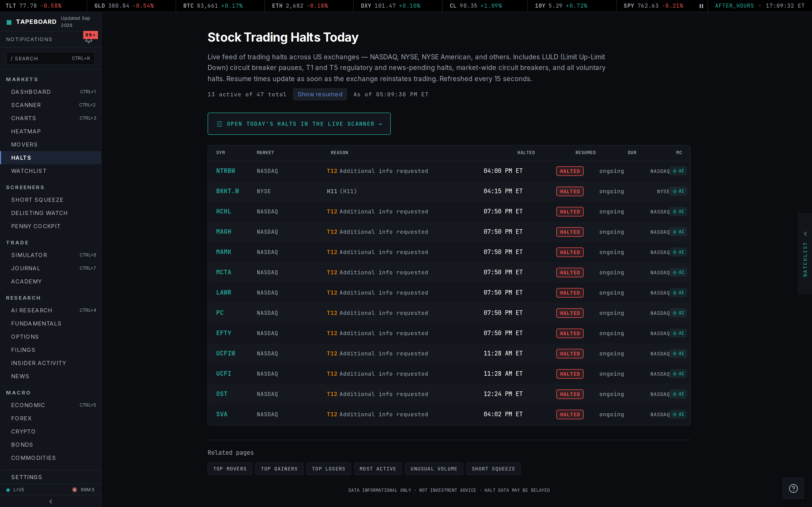This screenshot has width=812, height=507.
Task: Click the help question mark icon
Action: point(793,488)
